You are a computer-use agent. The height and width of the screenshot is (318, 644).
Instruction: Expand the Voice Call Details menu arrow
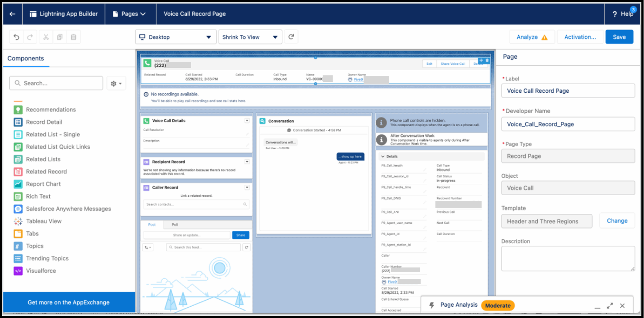pos(247,121)
